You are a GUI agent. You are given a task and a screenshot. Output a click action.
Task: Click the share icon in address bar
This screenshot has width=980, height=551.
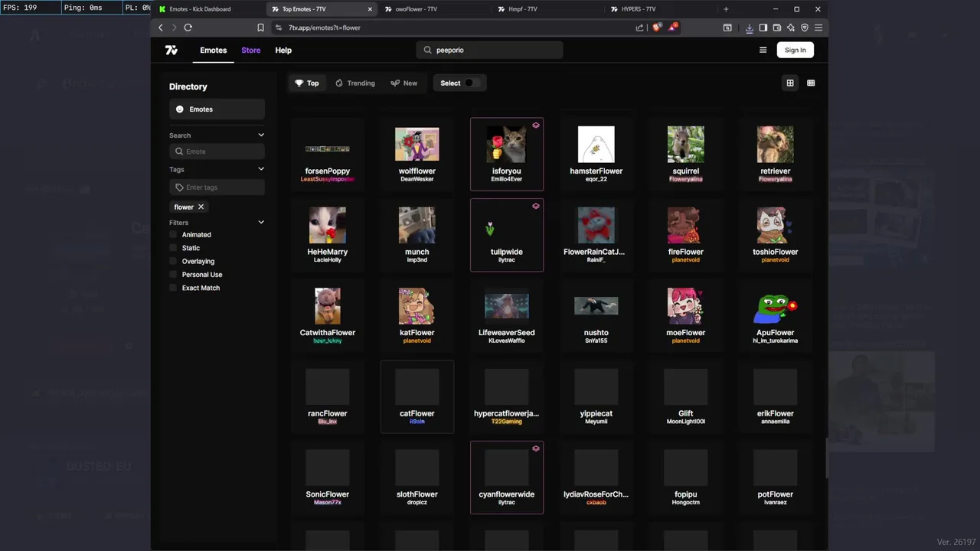639,28
